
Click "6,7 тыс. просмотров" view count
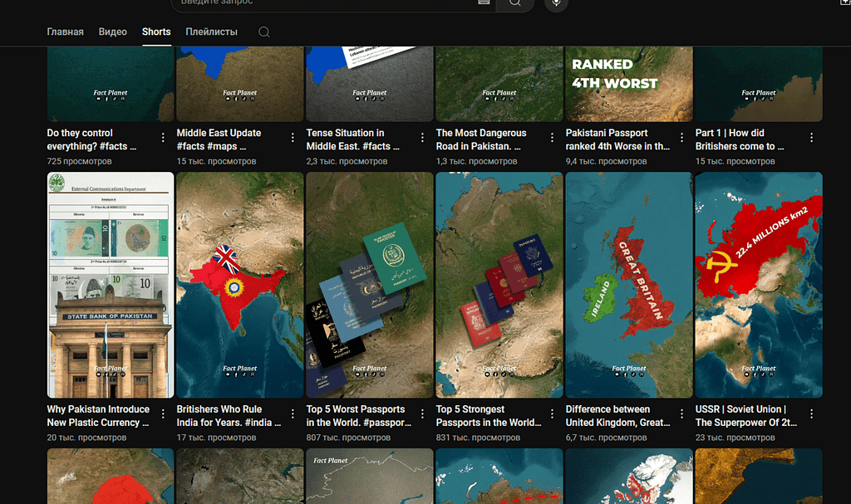point(606,438)
